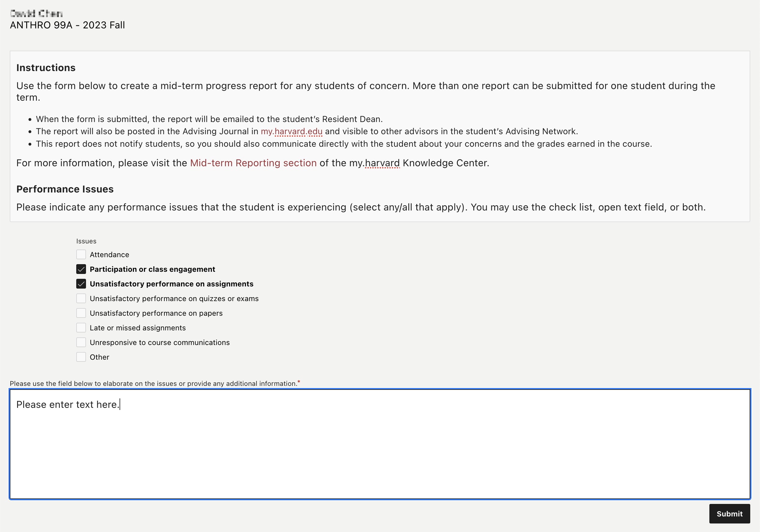Select Unsatisfactory performance on papers checkbox

tap(81, 313)
